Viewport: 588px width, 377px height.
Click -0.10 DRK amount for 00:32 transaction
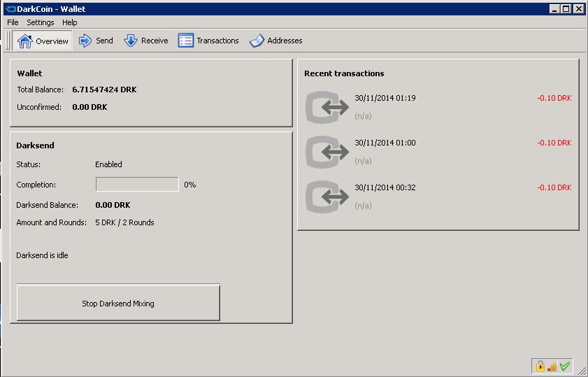click(554, 187)
